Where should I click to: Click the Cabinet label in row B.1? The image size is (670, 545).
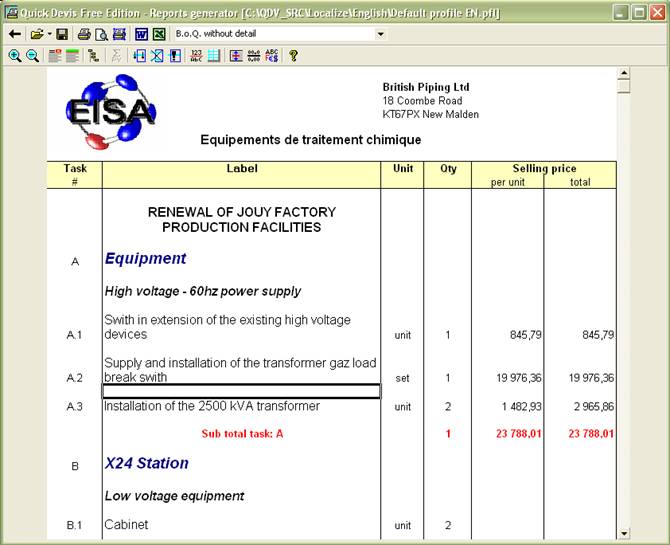click(x=126, y=525)
